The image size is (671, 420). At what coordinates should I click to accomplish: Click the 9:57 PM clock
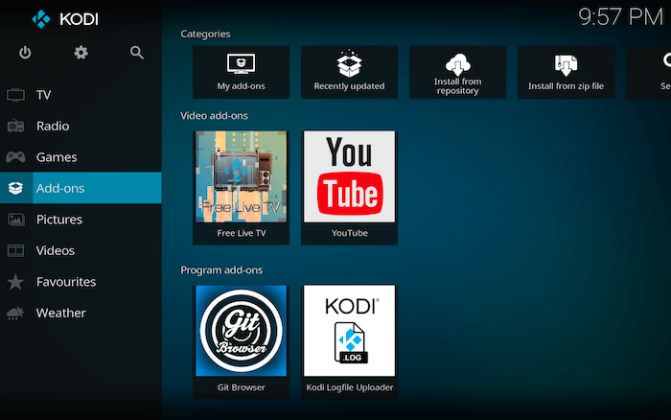tap(621, 17)
